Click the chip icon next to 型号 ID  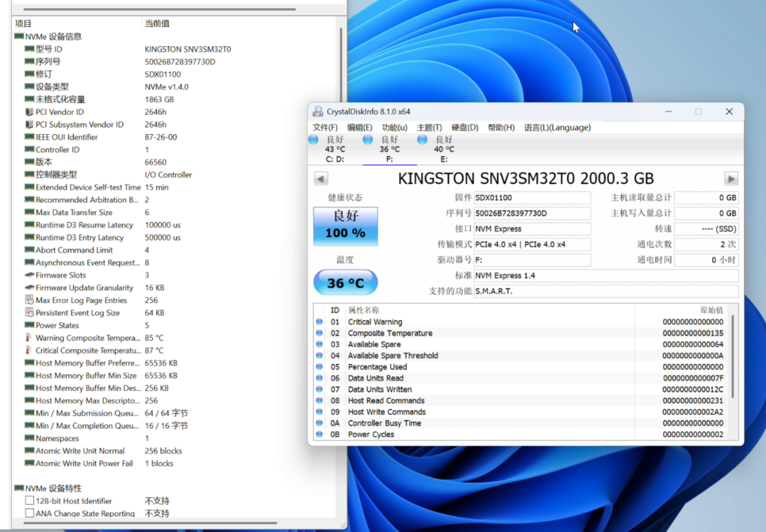point(29,49)
